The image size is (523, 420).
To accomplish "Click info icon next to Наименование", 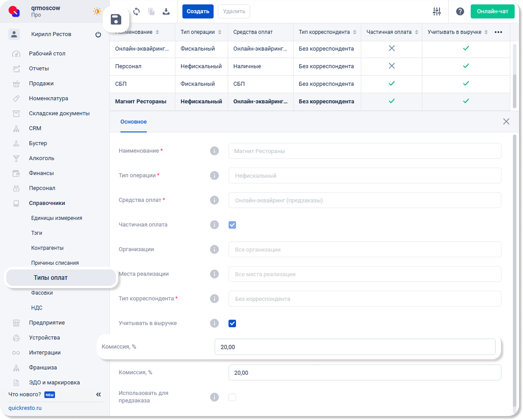I will (x=214, y=151).
